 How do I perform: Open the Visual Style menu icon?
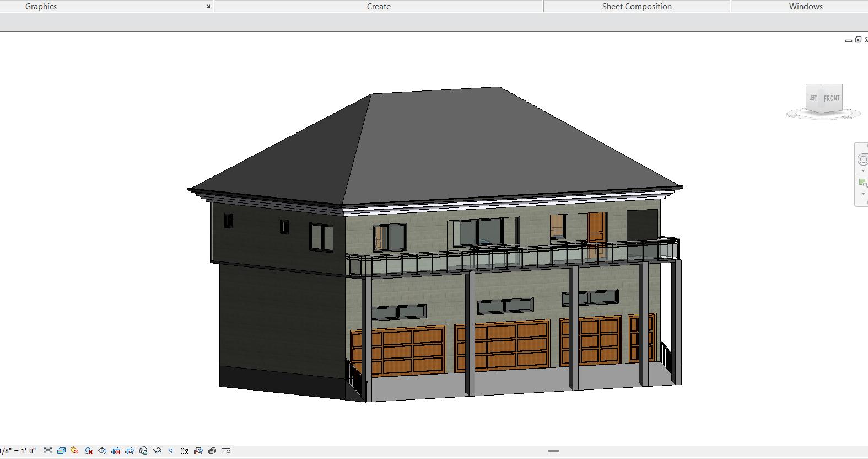click(61, 451)
